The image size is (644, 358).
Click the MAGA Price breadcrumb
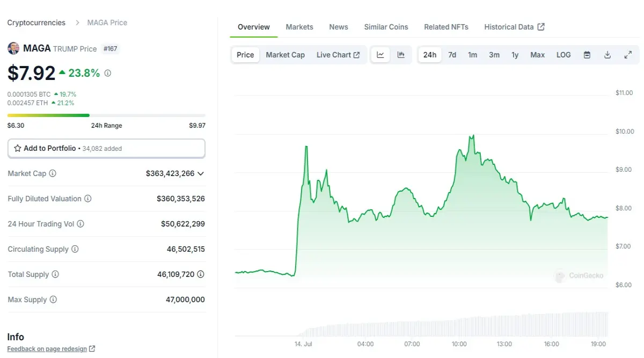point(107,23)
